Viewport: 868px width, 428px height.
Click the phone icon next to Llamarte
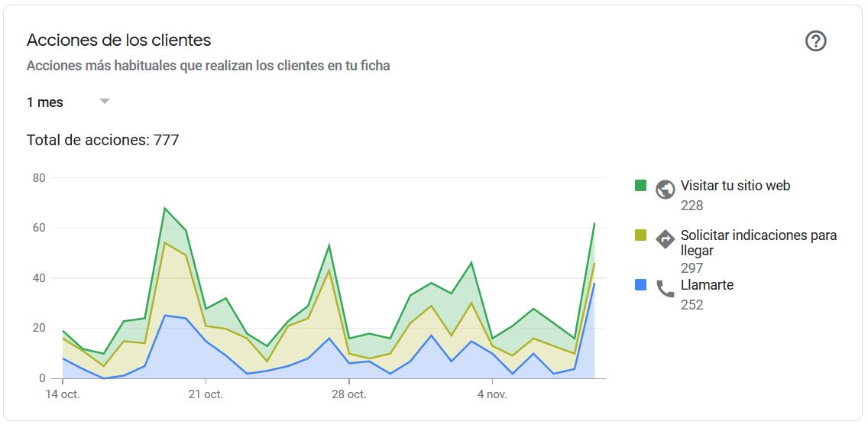coord(666,288)
